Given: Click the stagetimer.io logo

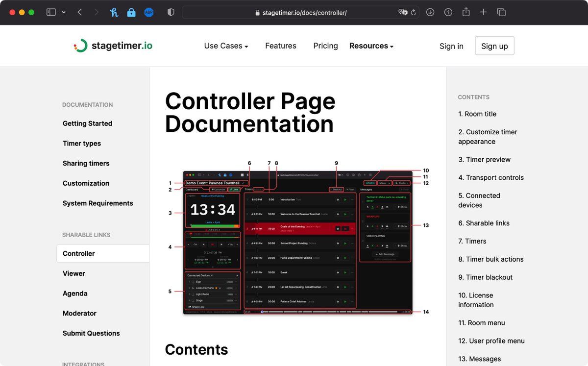Looking at the screenshot, I should (113, 46).
